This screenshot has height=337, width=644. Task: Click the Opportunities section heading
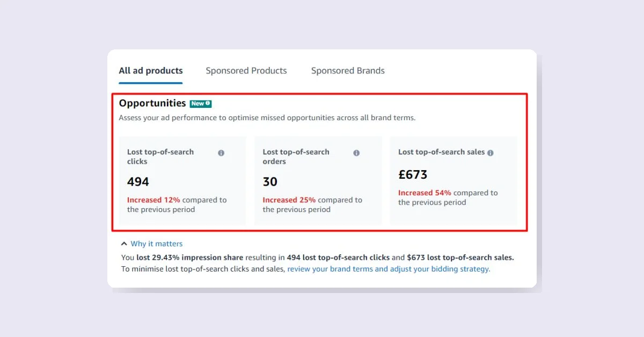tap(151, 103)
